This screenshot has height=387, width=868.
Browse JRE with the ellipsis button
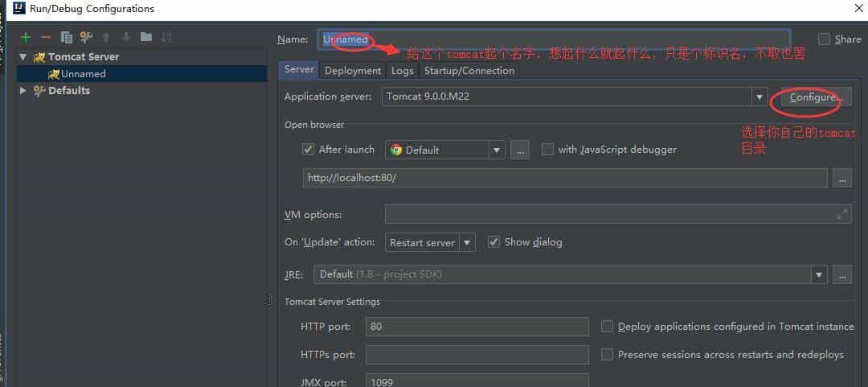842,274
